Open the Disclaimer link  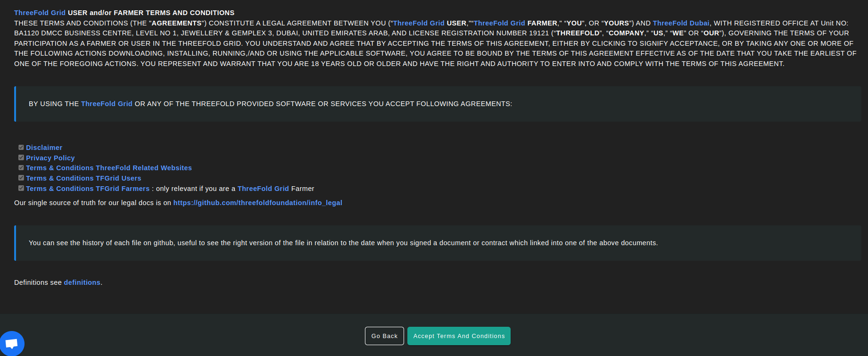pyautogui.click(x=44, y=148)
